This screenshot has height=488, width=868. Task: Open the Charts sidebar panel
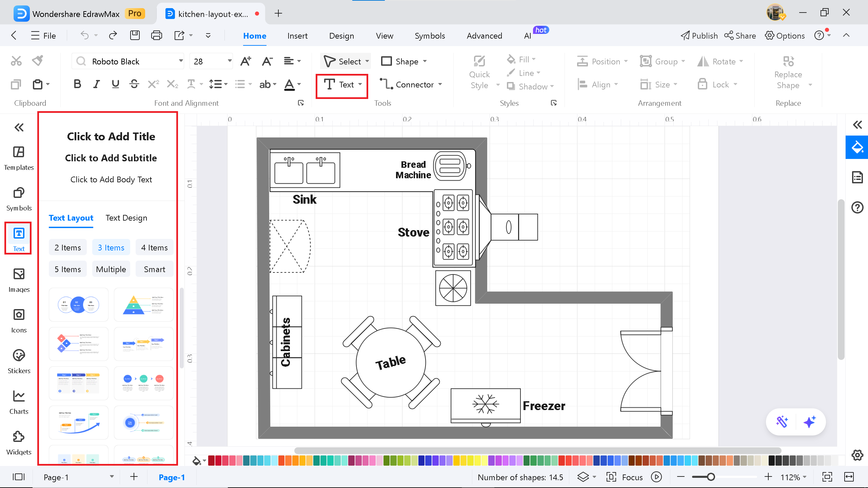click(19, 402)
